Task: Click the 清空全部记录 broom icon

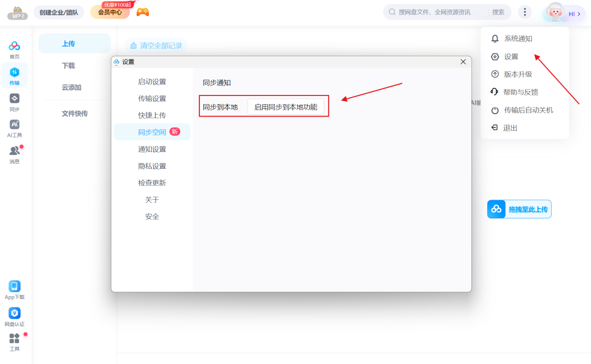Action: (133, 46)
